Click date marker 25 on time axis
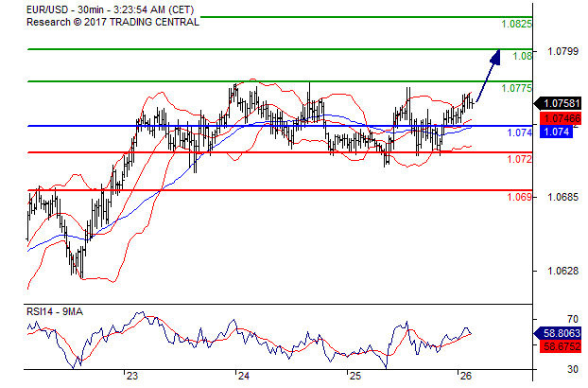 point(355,376)
